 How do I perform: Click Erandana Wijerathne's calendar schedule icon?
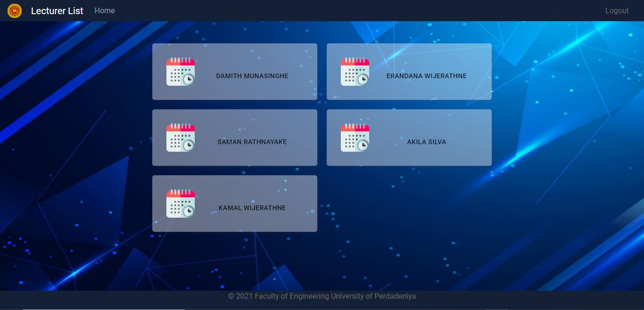pos(355,72)
